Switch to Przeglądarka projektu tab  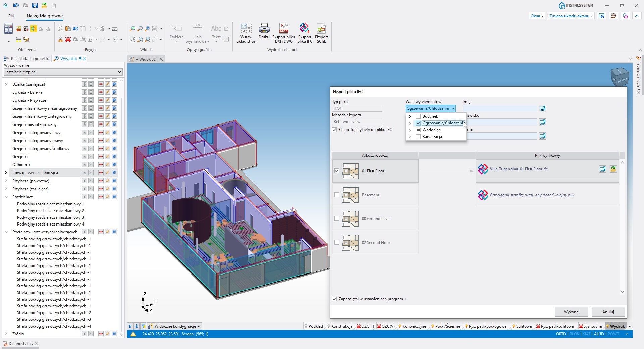(27, 59)
